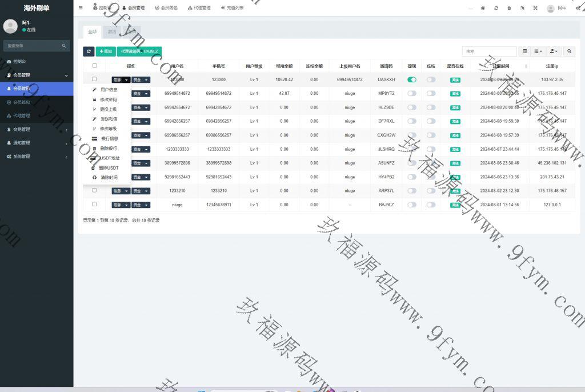
Task: Enable 冻结 switch for invite code MP8YT2
Action: click(x=431, y=93)
